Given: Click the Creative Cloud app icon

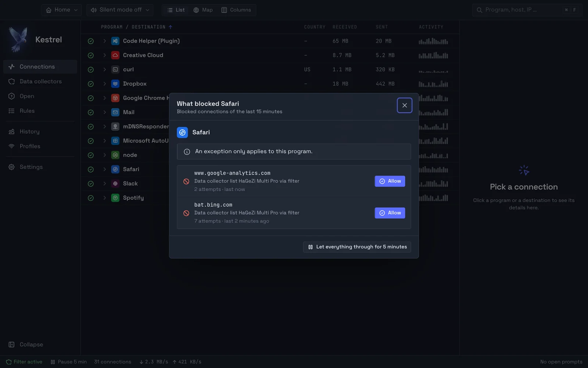Looking at the screenshot, I should (115, 55).
